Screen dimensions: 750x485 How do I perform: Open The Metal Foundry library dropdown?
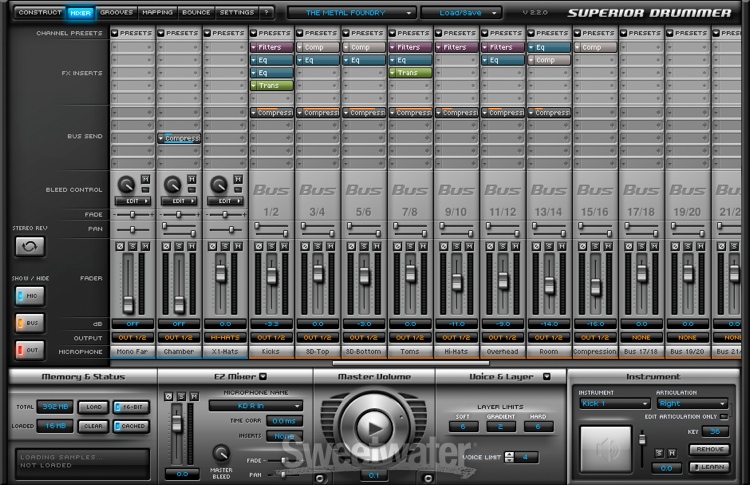350,13
